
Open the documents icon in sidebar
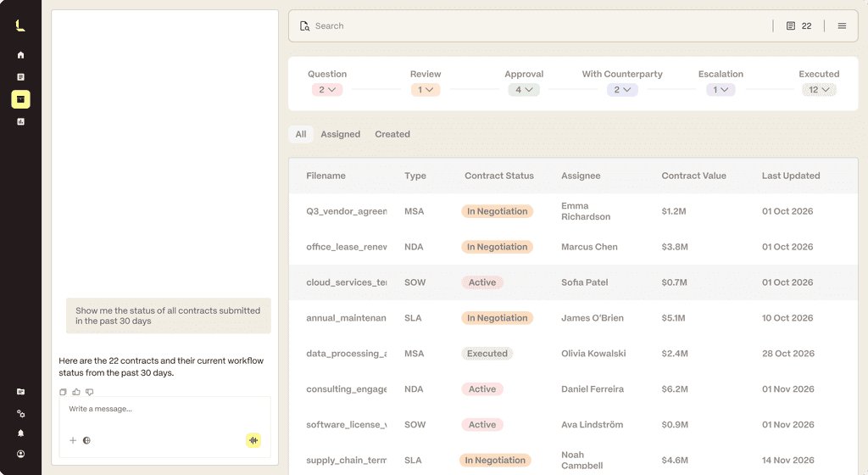click(20, 77)
